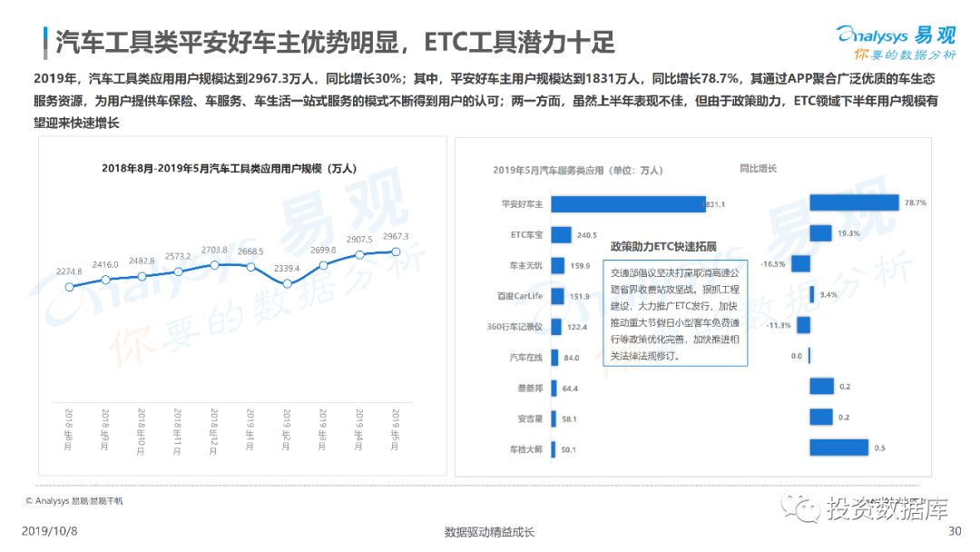
Task: Click the 平安好车主 category label
Action: coord(522,203)
